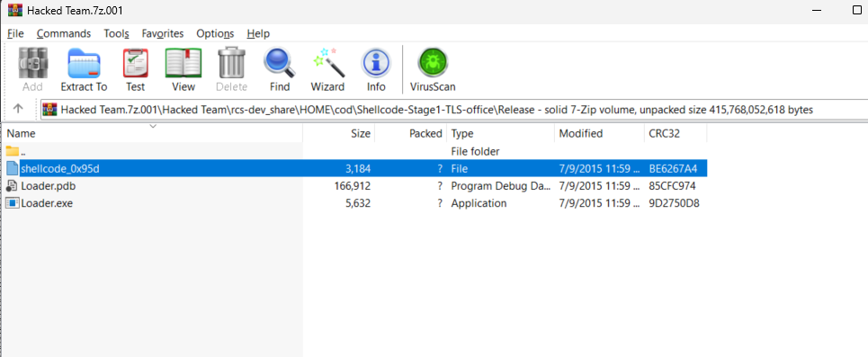Click size value 5,632
868x357 pixels.
358,203
